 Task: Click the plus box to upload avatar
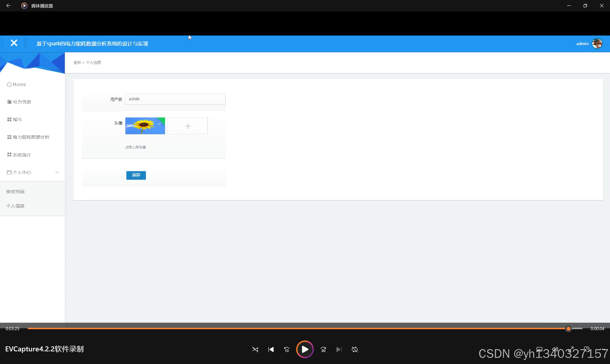(x=188, y=126)
